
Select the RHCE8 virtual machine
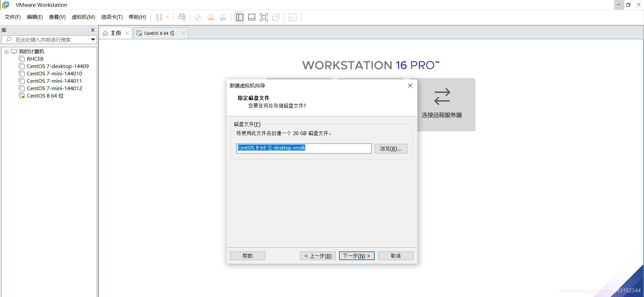coord(35,59)
